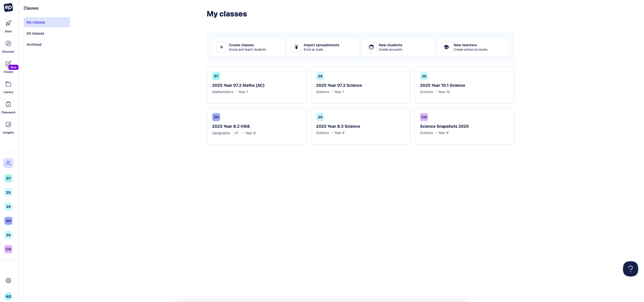Screen dimensions: 644x302
Task: Click the 2H class shortcut in sidebar
Action: coord(8,221)
